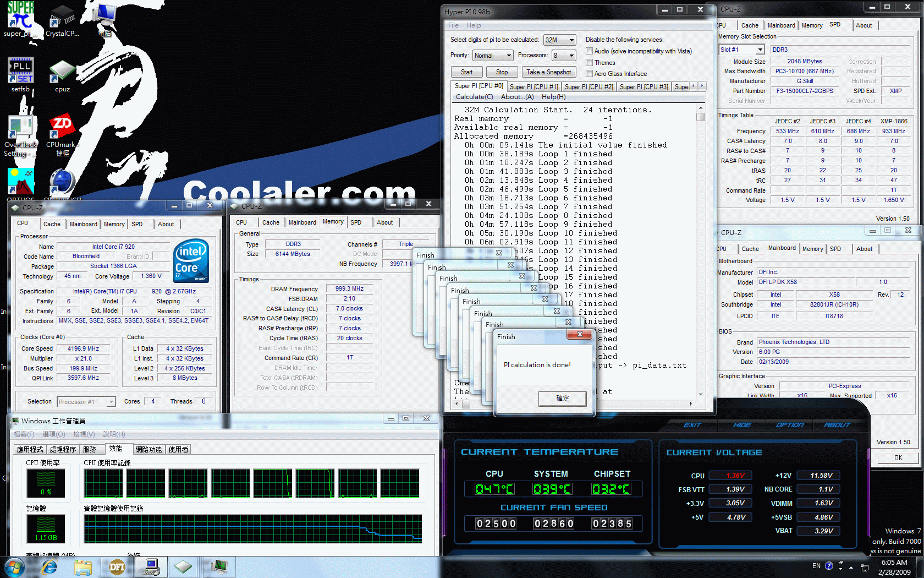Select the Super PI [CPU #3] tab
The width and height of the screenshot is (924, 578).
pos(643,87)
